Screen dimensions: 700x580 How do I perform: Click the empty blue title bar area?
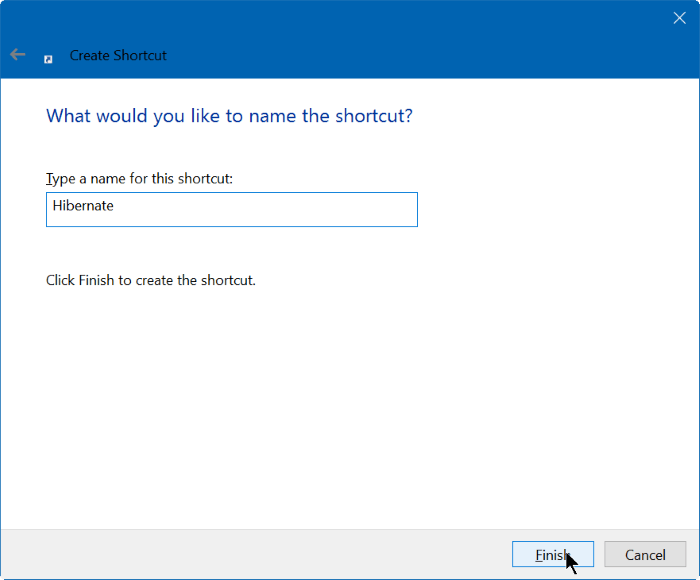[400, 40]
